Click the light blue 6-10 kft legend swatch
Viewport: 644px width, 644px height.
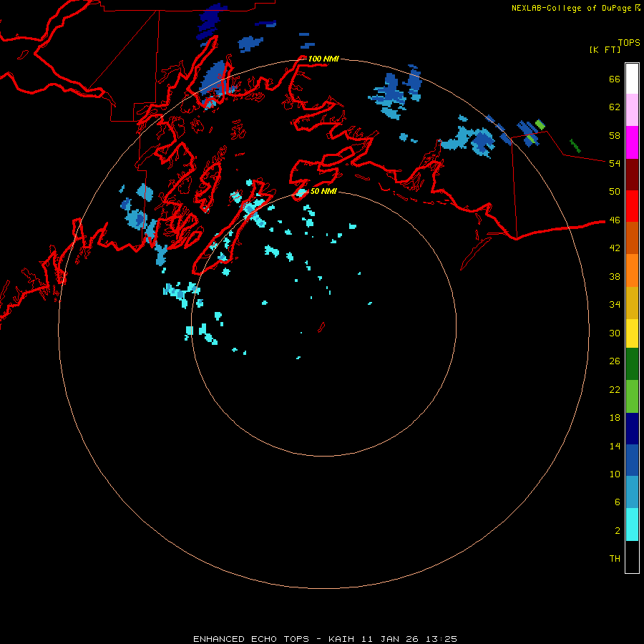click(x=632, y=492)
